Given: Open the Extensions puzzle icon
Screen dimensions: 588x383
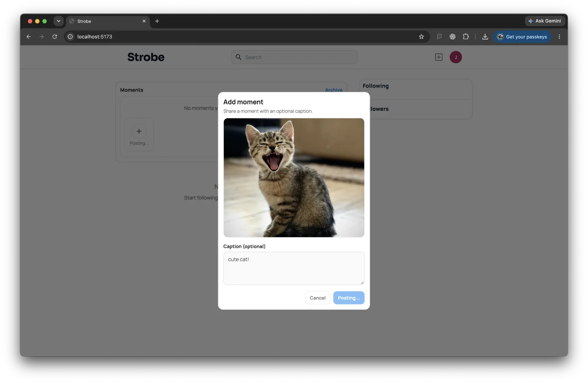Looking at the screenshot, I should [466, 37].
